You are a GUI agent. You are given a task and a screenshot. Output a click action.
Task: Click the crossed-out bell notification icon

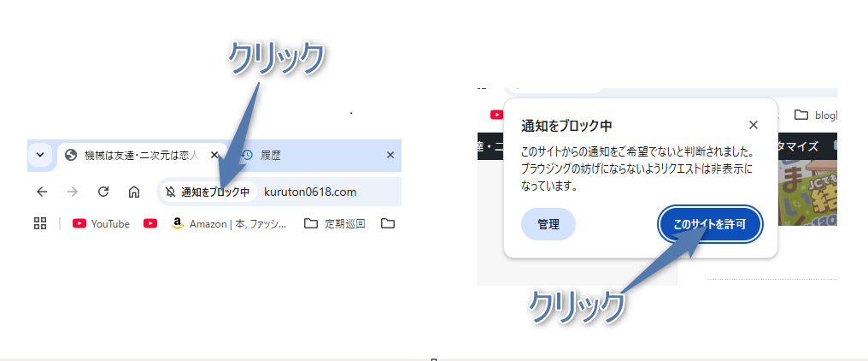click(170, 192)
